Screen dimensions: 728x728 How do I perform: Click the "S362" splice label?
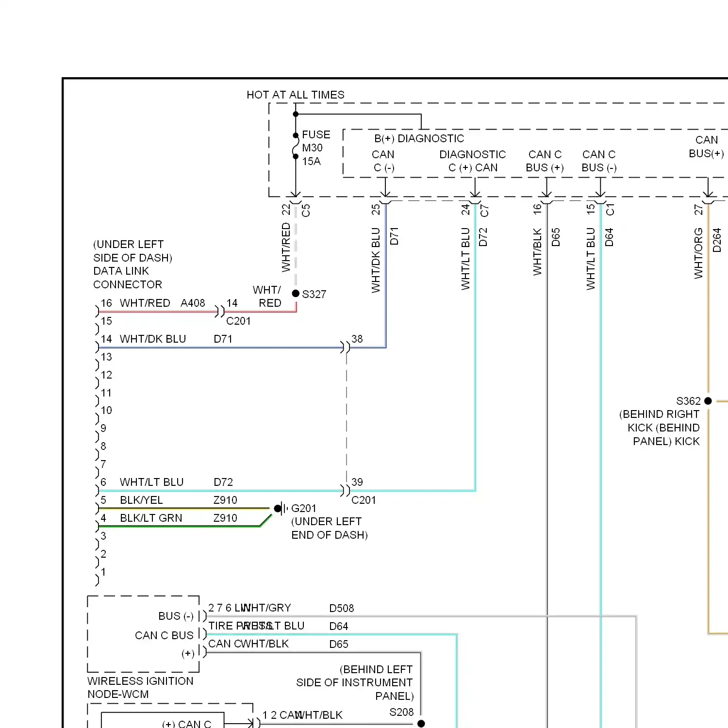click(x=689, y=401)
